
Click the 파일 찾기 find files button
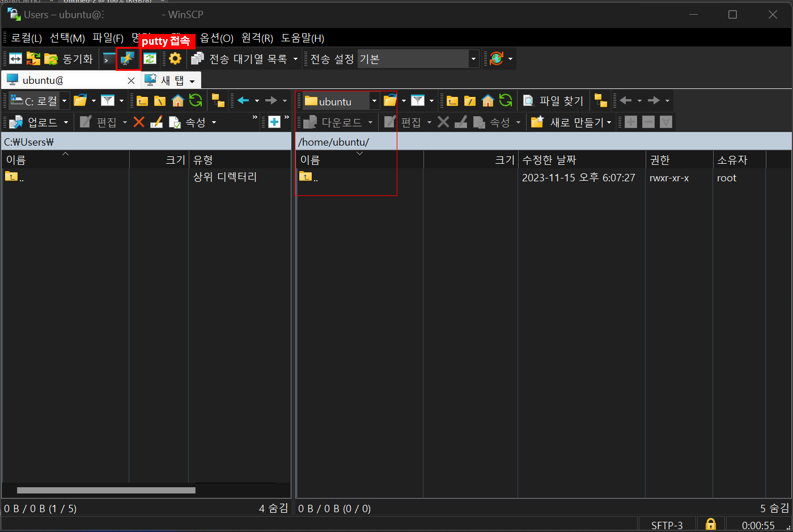(553, 101)
